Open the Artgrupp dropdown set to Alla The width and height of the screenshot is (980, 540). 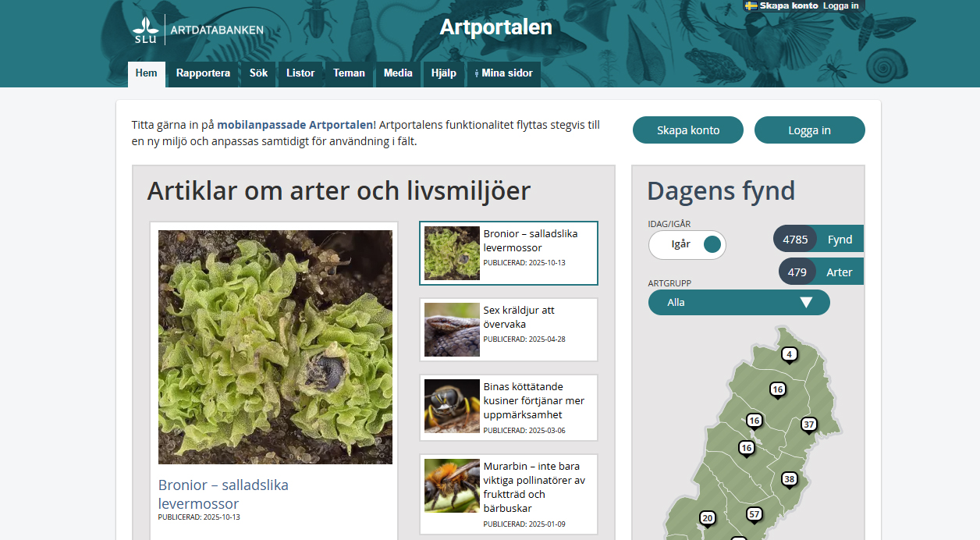[x=739, y=302]
